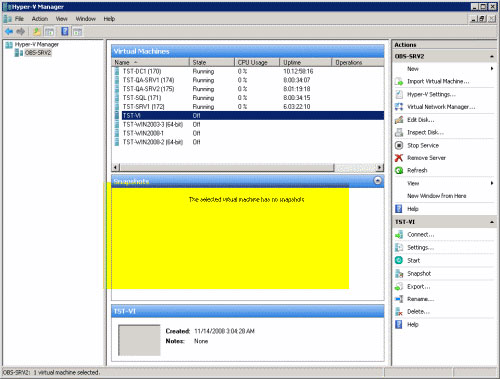This screenshot has height=379, width=500.
Task: Click the Remove Server action text
Action: (x=426, y=158)
